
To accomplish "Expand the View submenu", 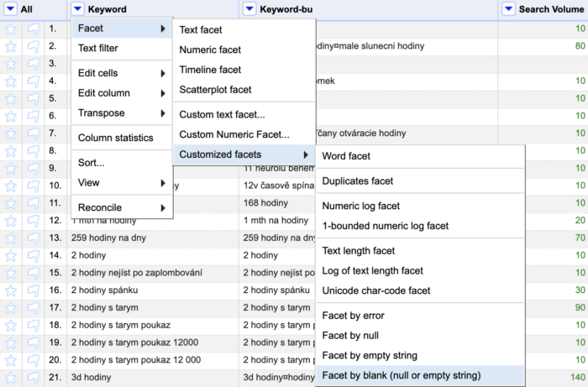I will coord(122,183).
